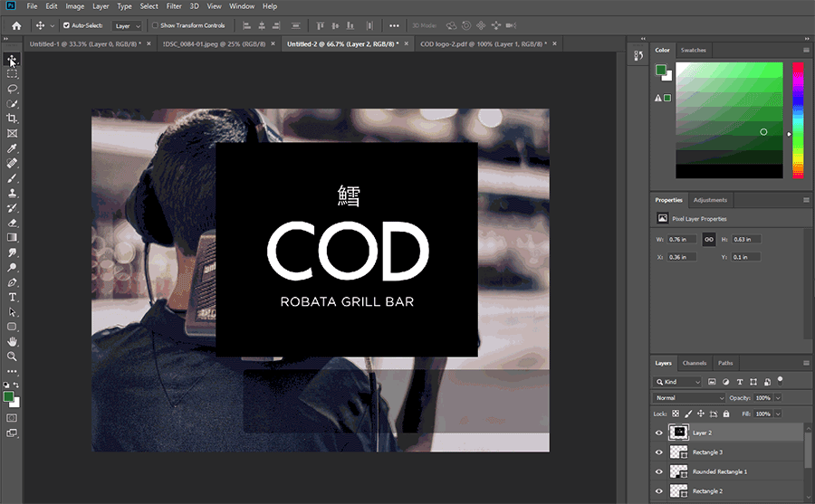815x504 pixels.
Task: Toggle the link width and height button
Action: [x=709, y=240]
